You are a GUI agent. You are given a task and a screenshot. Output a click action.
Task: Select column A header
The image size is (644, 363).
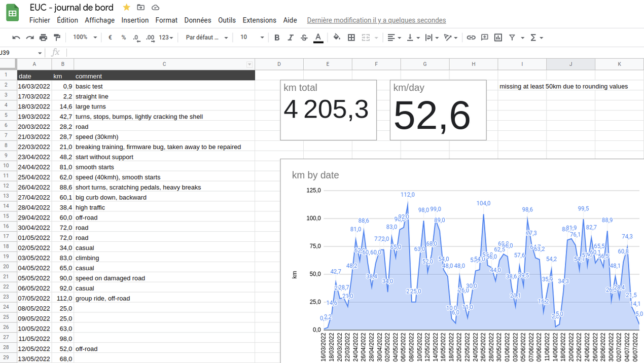click(34, 64)
